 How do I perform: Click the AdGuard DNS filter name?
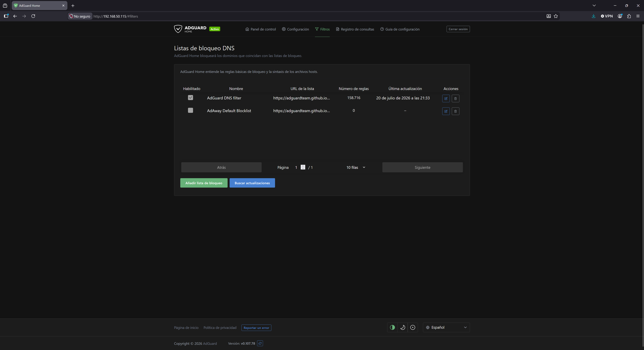(x=224, y=98)
